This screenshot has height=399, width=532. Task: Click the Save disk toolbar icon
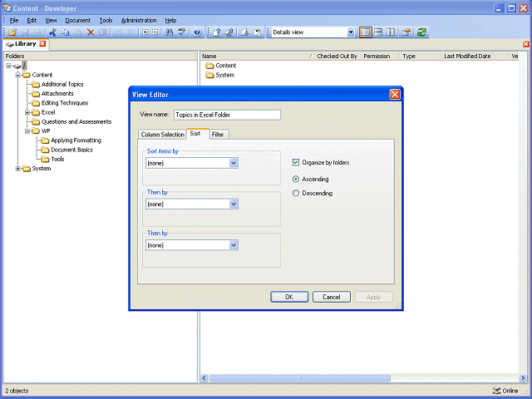click(25, 32)
